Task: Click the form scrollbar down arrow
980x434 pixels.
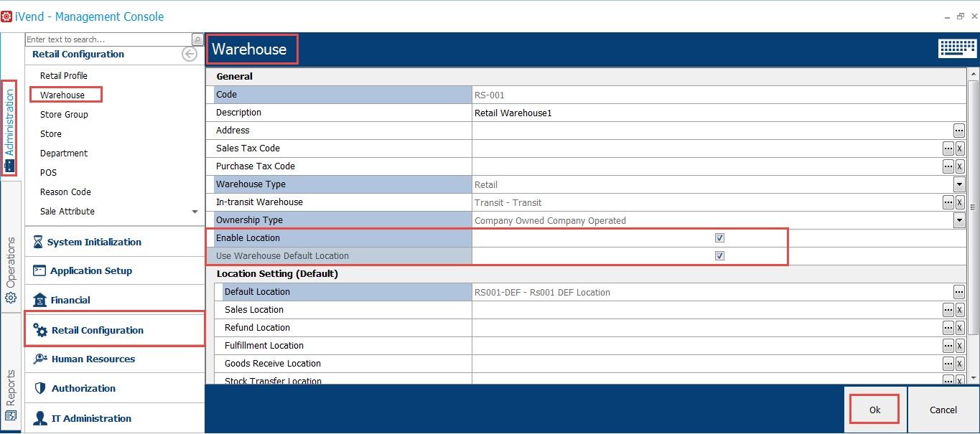Action: coord(974,377)
